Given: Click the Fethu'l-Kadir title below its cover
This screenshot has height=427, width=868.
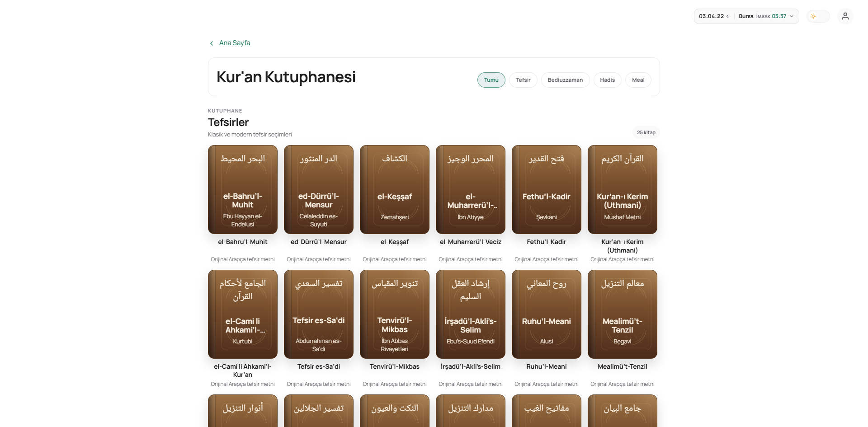Looking at the screenshot, I should coord(547,242).
